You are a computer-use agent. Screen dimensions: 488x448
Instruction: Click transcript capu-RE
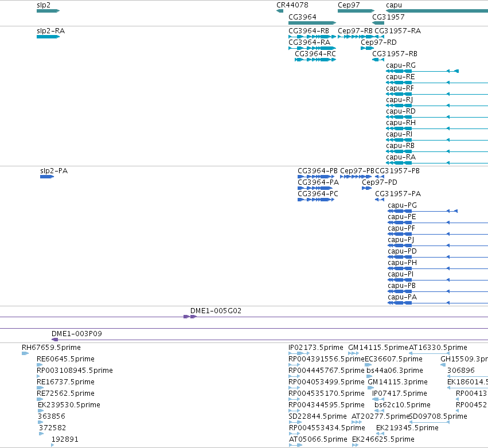(400, 77)
